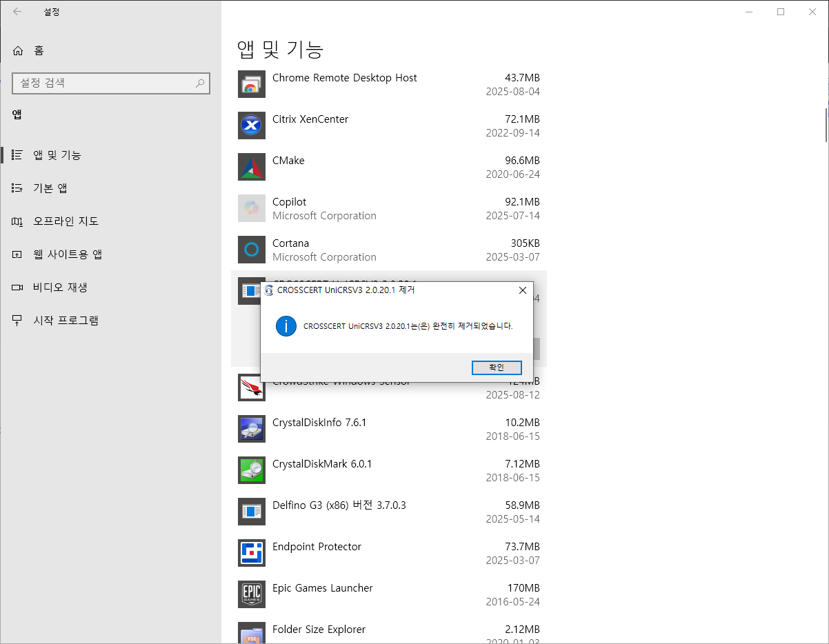Click the 확인 button in the dialog
The image size is (829, 644).
tap(497, 368)
